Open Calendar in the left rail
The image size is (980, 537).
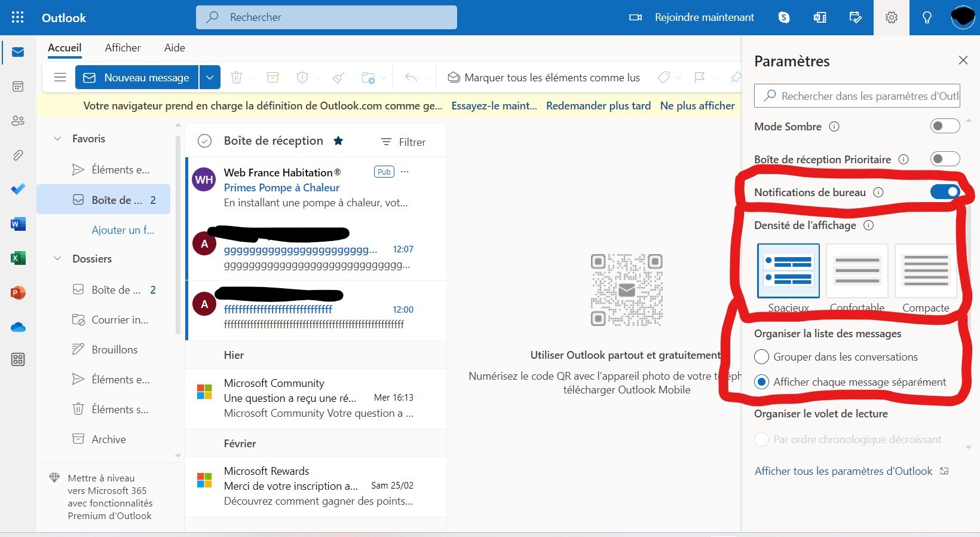[18, 87]
